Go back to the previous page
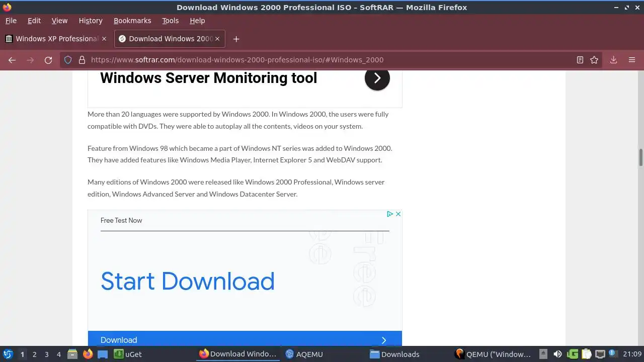The width and height of the screenshot is (644, 362). point(12,60)
